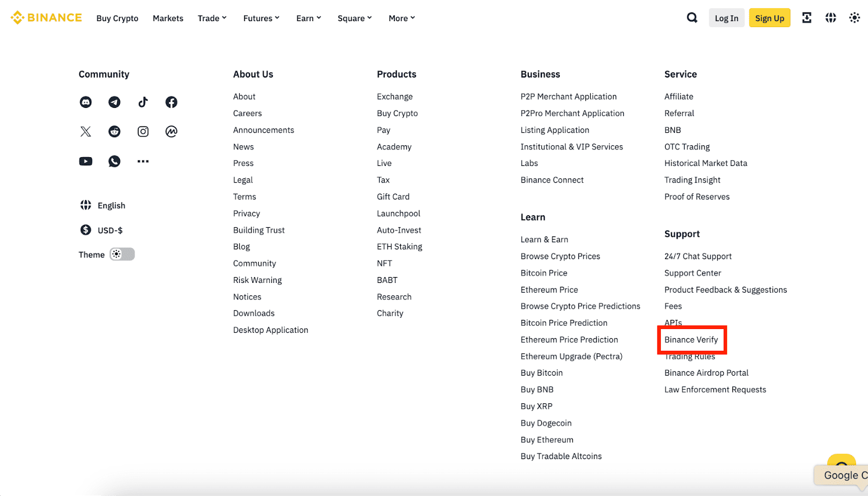Open the Support Center link
Screen dimensions: 868x496
693,273
